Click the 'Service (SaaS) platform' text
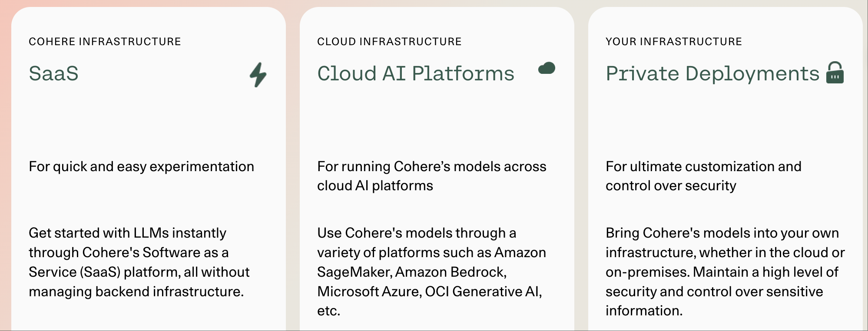This screenshot has width=868, height=331. tap(104, 272)
